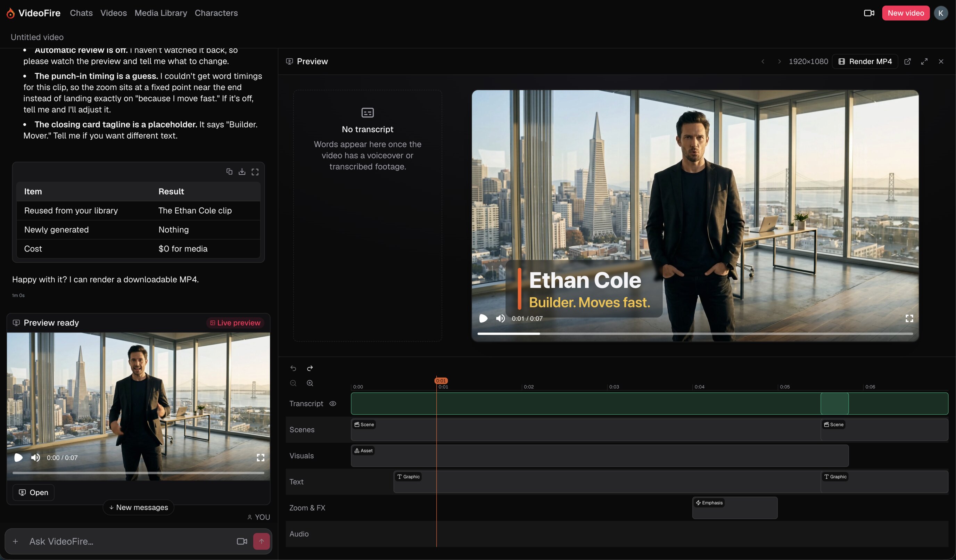Expand the results table to fullscreen
The width and height of the screenshot is (956, 560).
pos(255,172)
